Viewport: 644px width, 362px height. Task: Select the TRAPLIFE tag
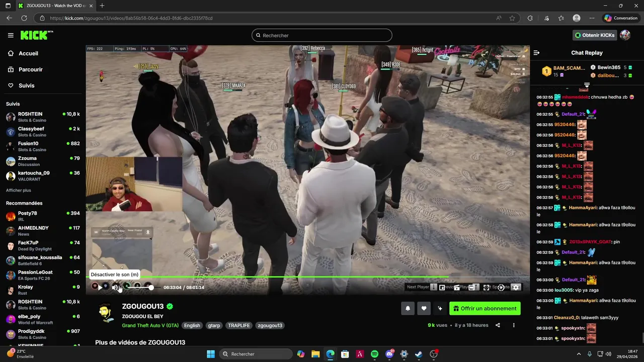239,325
